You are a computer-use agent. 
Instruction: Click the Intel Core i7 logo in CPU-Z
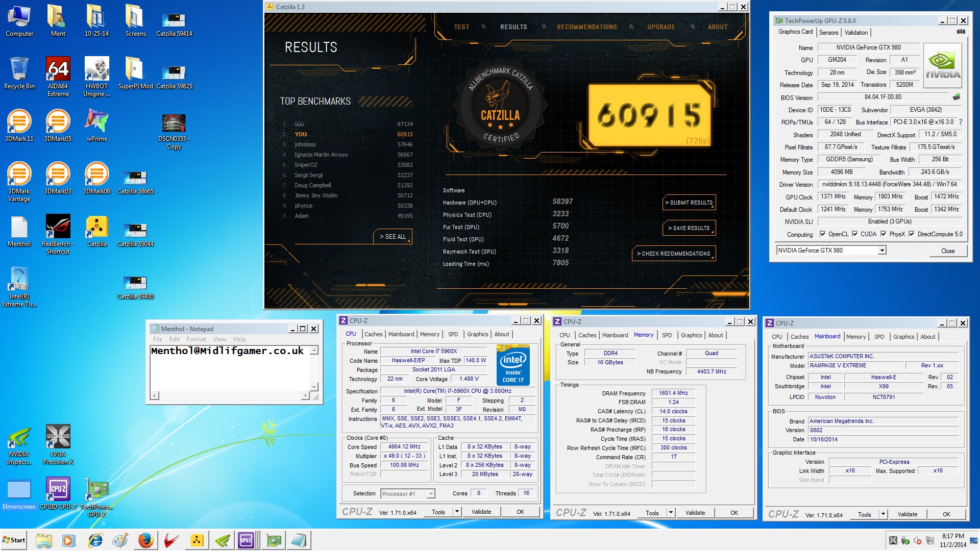(513, 365)
